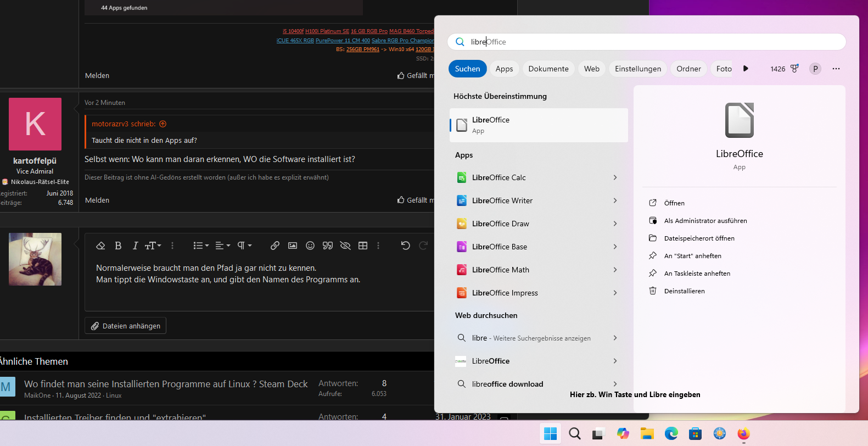Select the Apps filter tab
Screen dimensions: 868x446
pyautogui.click(x=504, y=69)
